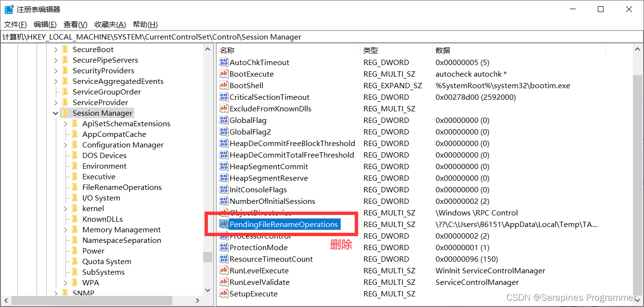The height and width of the screenshot is (307, 644).
Task: Select the NamespaceSeparation tree key
Action: click(121, 240)
